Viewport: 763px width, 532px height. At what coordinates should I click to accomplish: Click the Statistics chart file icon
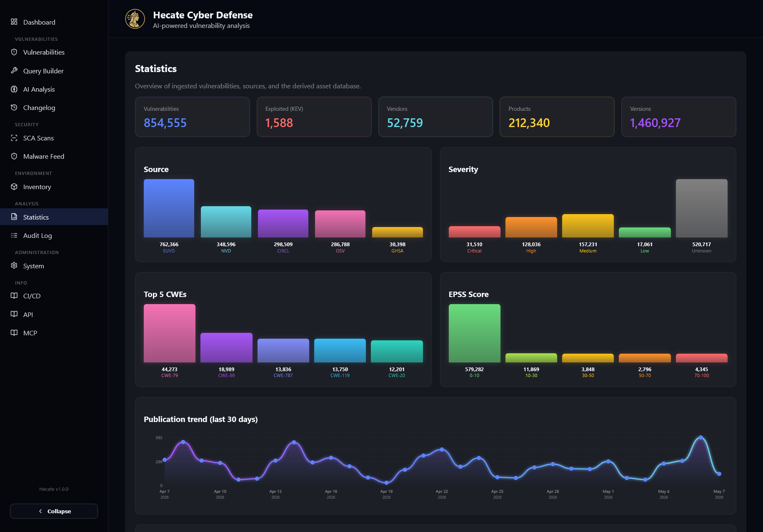pos(14,217)
